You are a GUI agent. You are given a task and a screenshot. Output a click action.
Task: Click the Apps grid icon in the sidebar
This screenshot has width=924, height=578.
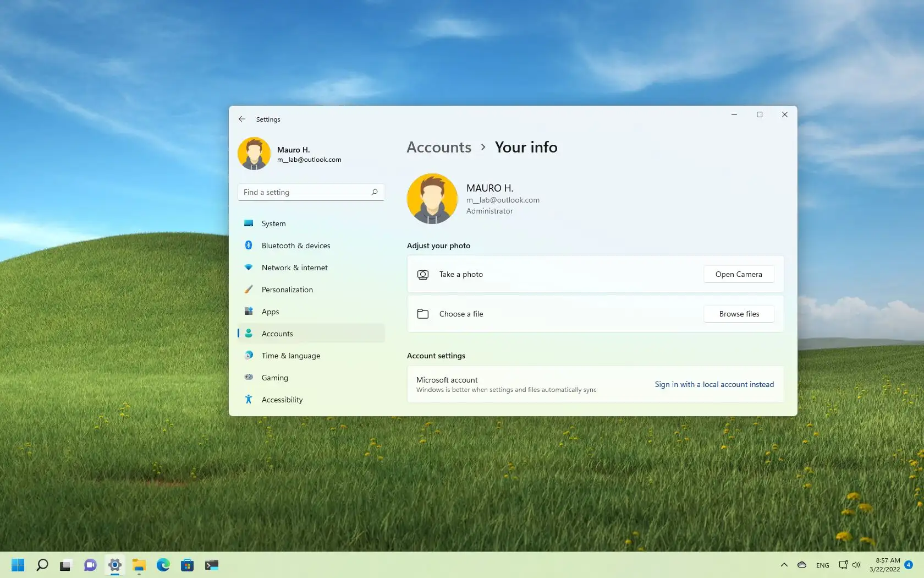click(x=249, y=312)
